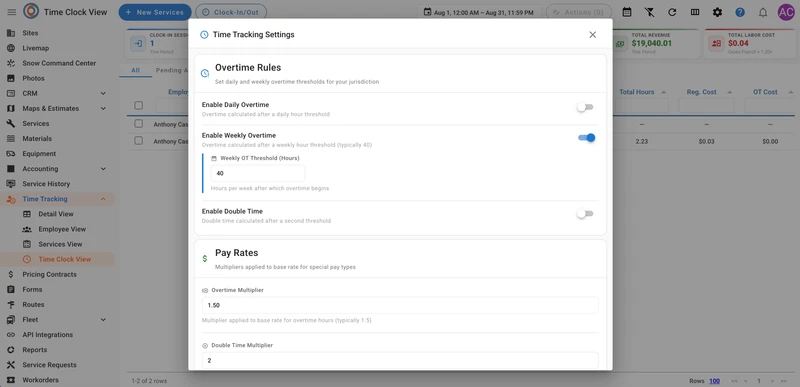The height and width of the screenshot is (387, 800).
Task: Sort by Reg. Cost column arrow
Action: (x=730, y=92)
